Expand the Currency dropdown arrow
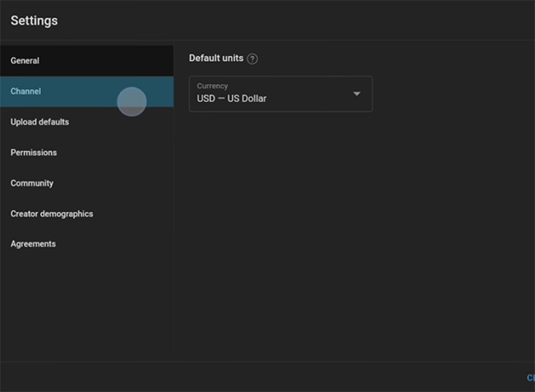The height and width of the screenshot is (392, 535). pyautogui.click(x=356, y=94)
